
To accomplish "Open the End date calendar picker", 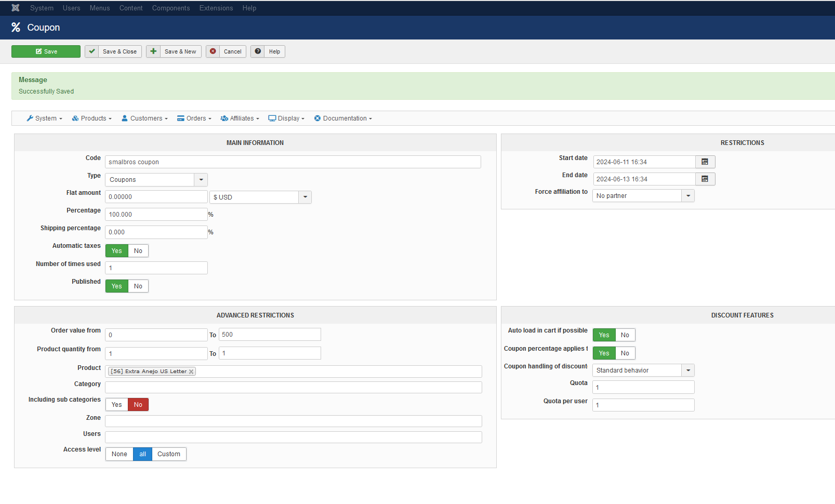I will (x=705, y=179).
